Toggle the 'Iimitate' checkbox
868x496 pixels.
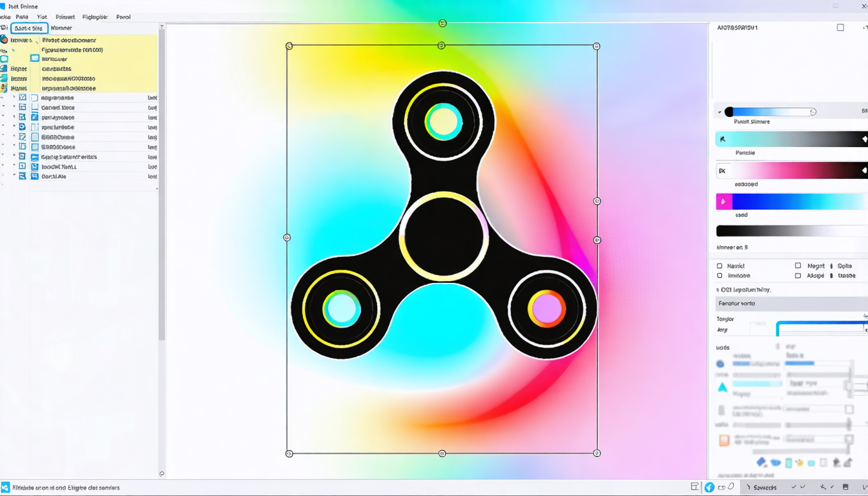(x=719, y=276)
